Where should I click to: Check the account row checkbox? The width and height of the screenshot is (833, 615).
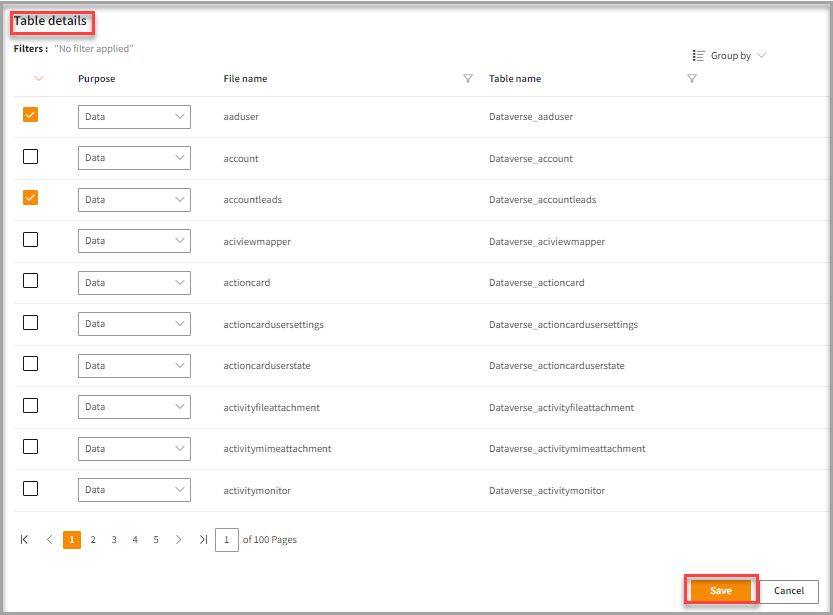(x=31, y=157)
